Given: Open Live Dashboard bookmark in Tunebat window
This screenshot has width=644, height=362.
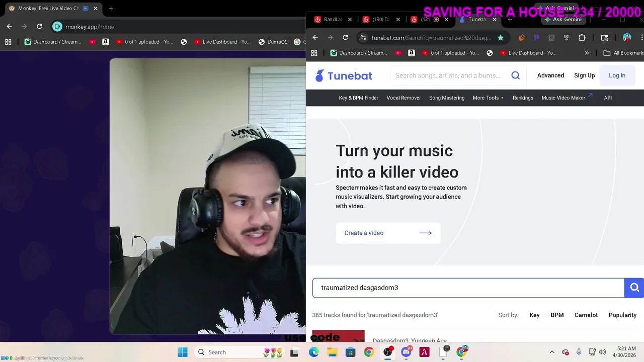Looking at the screenshot, I should click(528, 53).
